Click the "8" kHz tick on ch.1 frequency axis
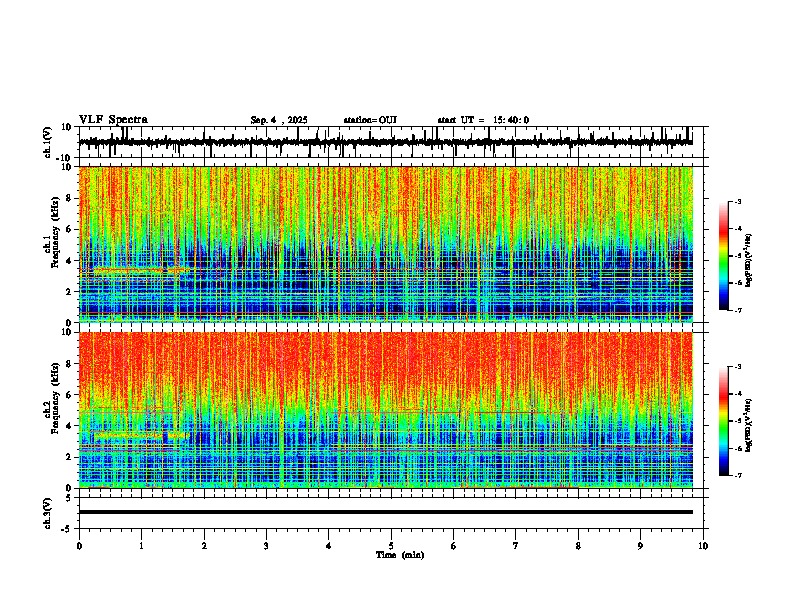This screenshot has width=792, height=612. coord(70,198)
